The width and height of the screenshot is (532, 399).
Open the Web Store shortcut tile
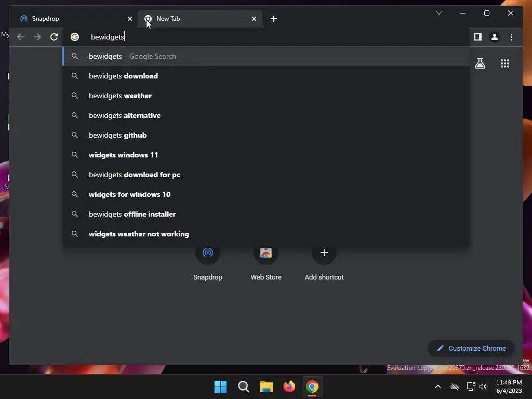(266, 263)
